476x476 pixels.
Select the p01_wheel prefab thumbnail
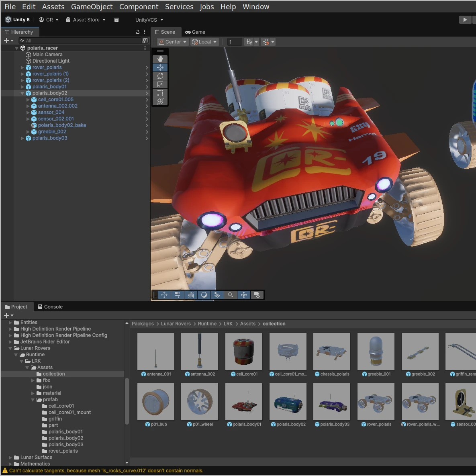pos(200,402)
